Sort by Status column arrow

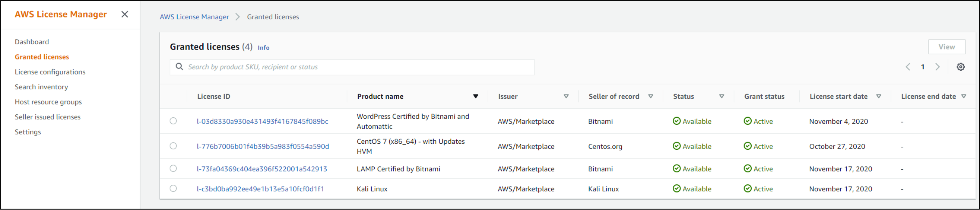pyautogui.click(x=721, y=97)
